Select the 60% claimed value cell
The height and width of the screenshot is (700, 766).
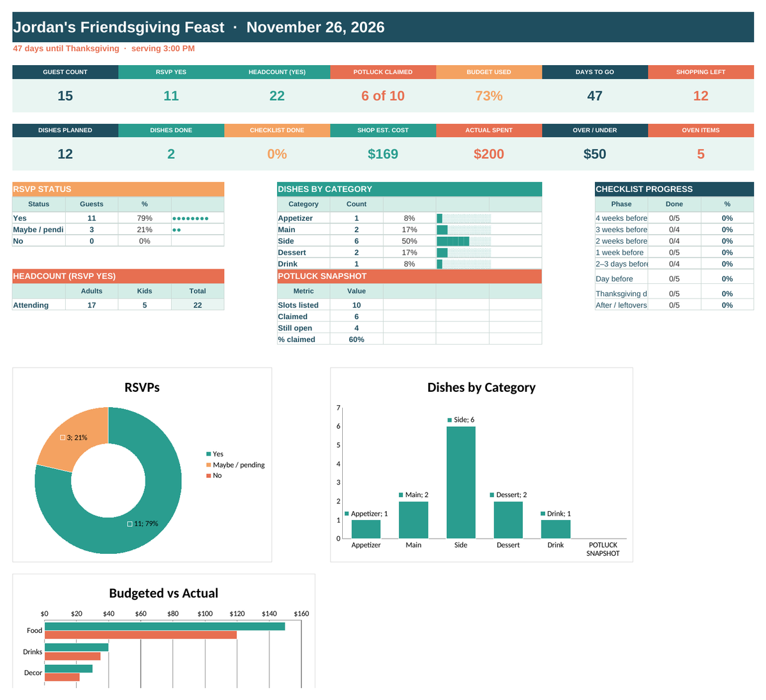tap(356, 339)
